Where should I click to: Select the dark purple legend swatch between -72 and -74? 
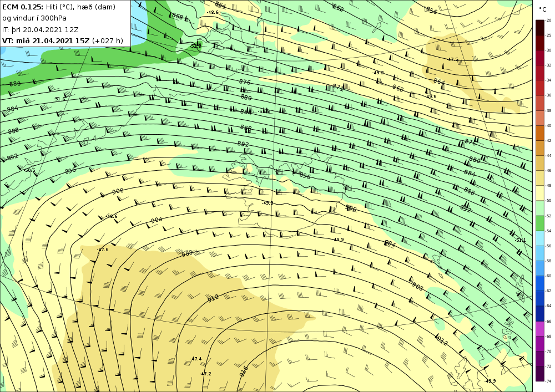pyautogui.click(x=540, y=374)
